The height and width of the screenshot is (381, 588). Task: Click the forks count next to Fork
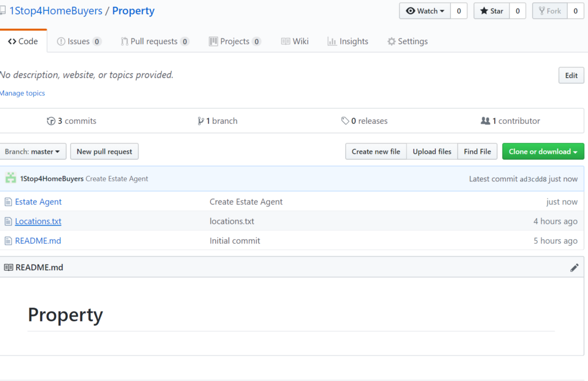(x=575, y=11)
